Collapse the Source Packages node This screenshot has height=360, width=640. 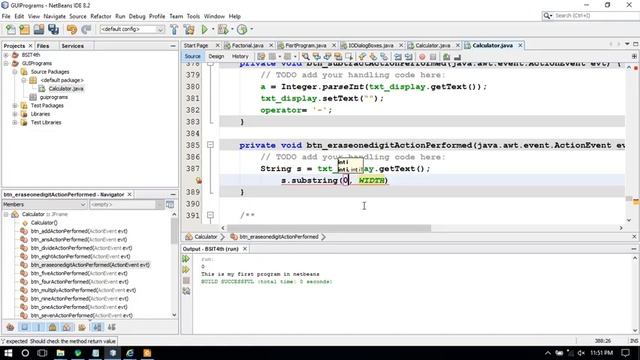tap(15, 72)
